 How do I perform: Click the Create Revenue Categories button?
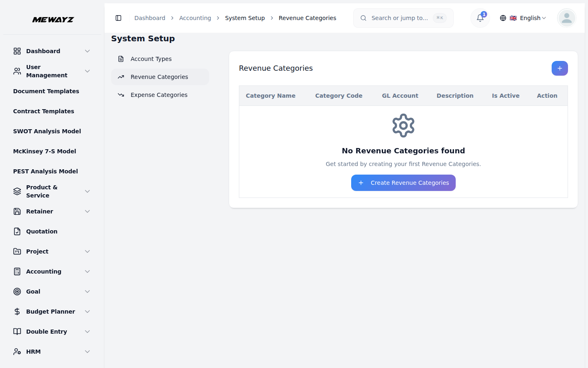[403, 183]
